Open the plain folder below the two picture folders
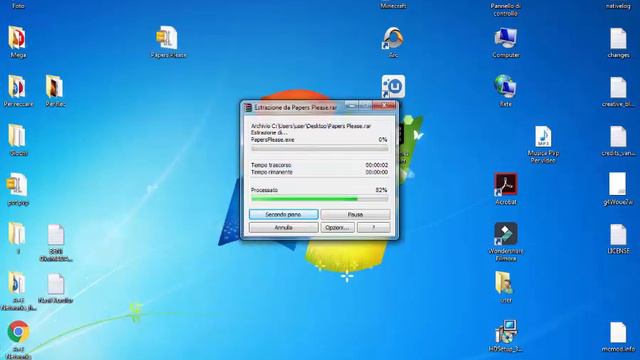 pos(17,136)
